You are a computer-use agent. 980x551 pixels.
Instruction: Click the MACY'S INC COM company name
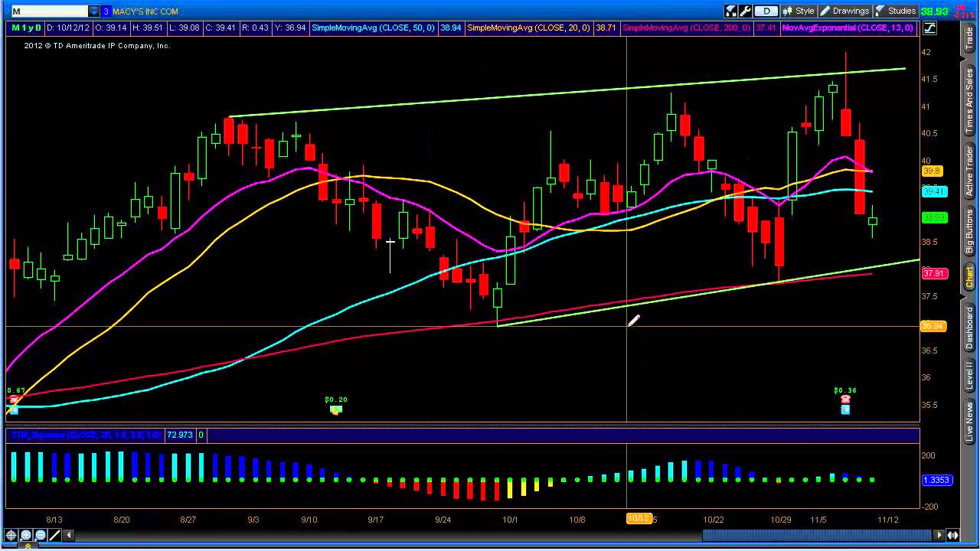(x=145, y=11)
